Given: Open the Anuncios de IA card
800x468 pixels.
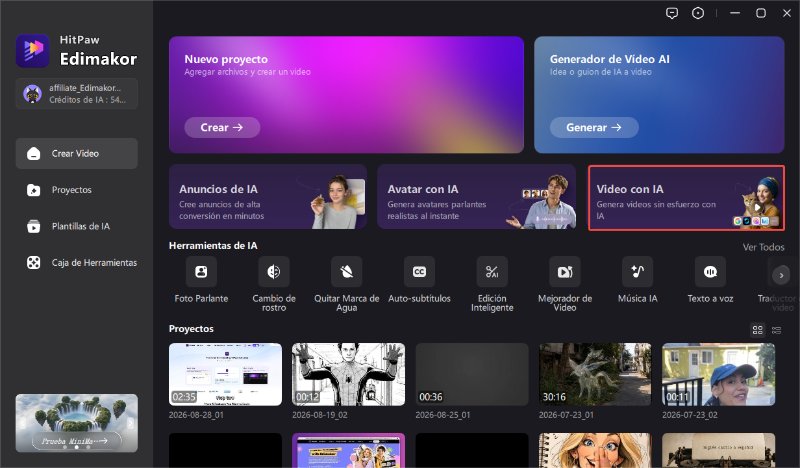Looking at the screenshot, I should pos(268,197).
